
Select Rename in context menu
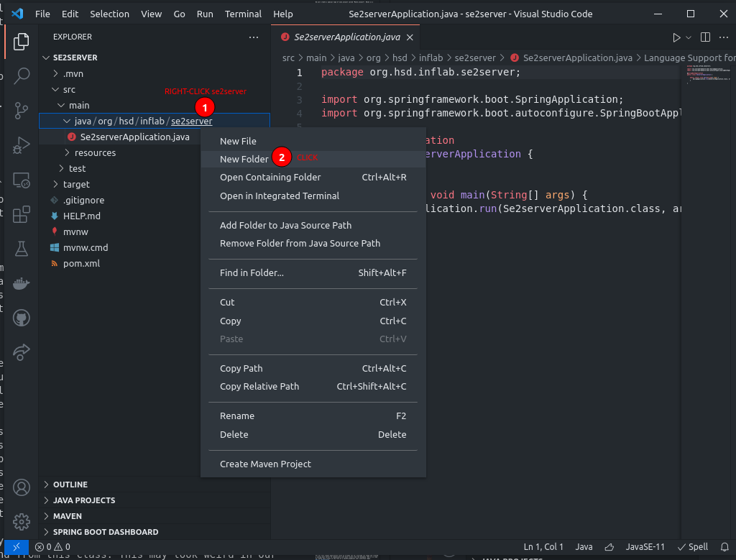pos(313,416)
